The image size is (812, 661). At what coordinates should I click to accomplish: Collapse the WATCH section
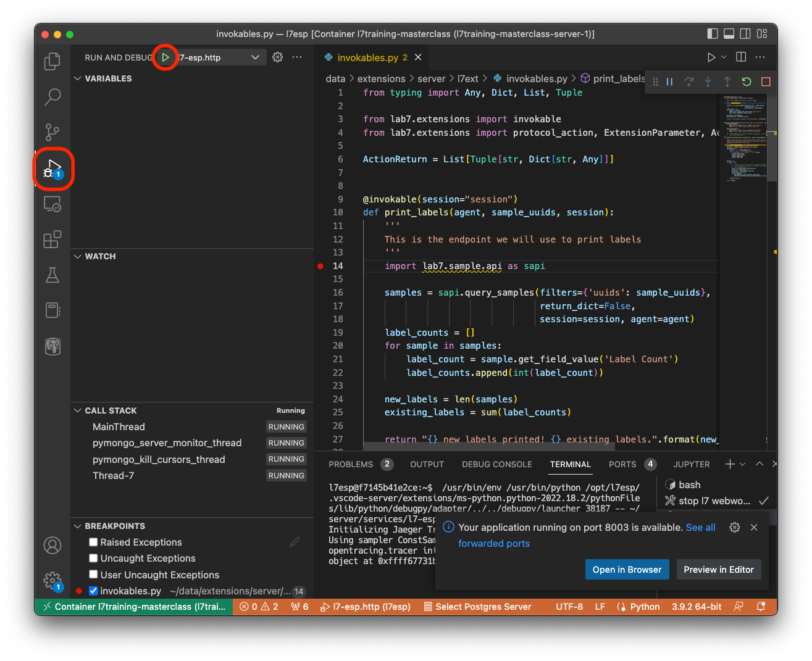coord(78,256)
